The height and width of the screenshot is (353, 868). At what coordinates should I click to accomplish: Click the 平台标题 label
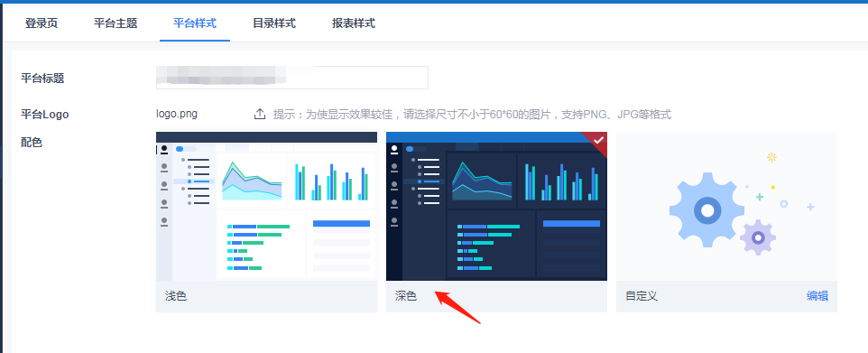point(42,79)
